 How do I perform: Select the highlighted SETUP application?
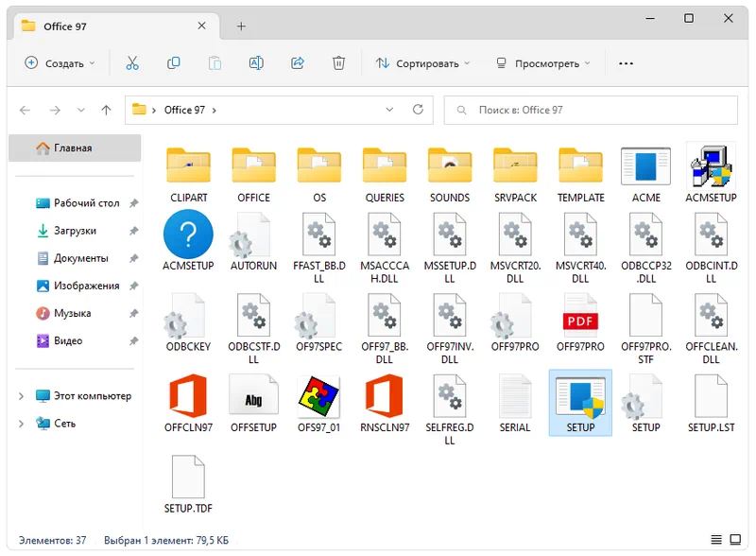point(580,403)
